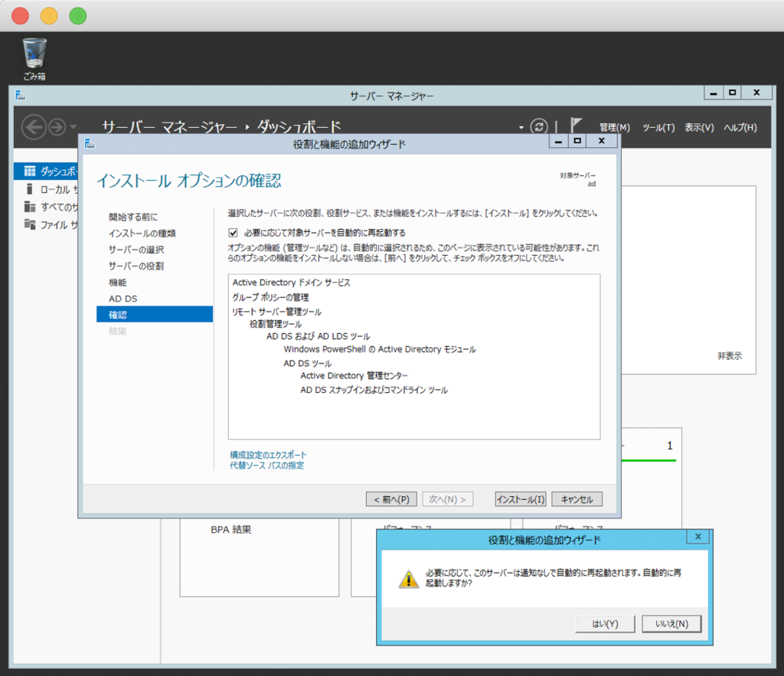Open the notifications flag icon

tap(576, 125)
